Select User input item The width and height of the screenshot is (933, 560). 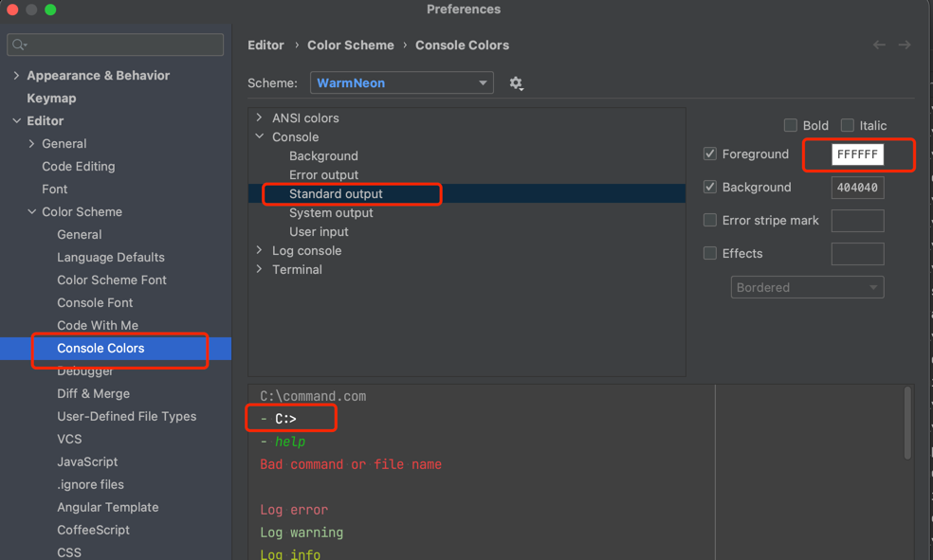[x=319, y=232]
